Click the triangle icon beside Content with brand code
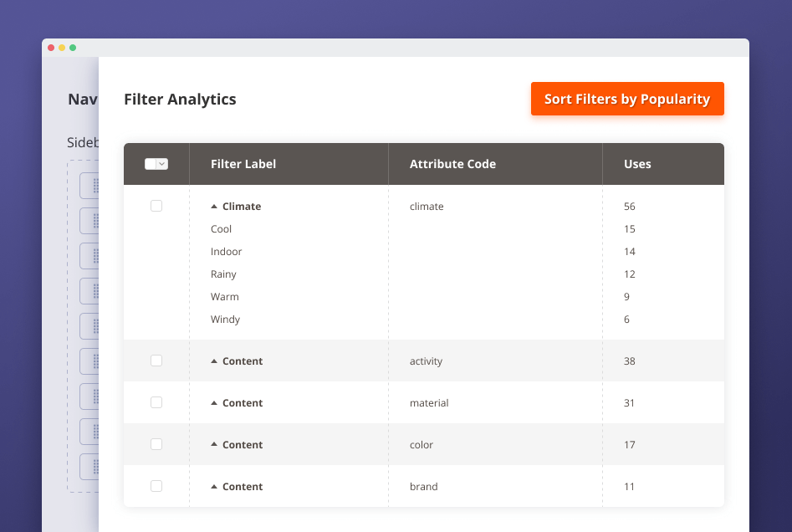Screen dimensions: 792x532 coord(216,486)
